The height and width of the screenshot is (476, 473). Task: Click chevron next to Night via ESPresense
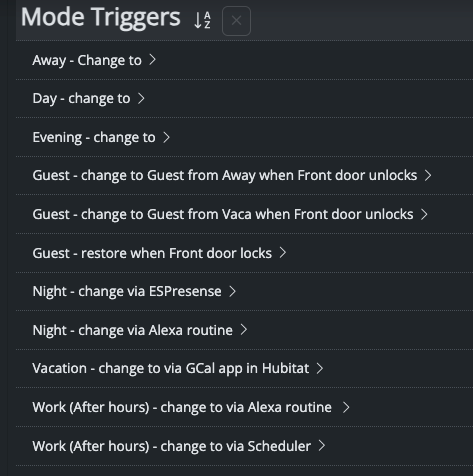[233, 291]
